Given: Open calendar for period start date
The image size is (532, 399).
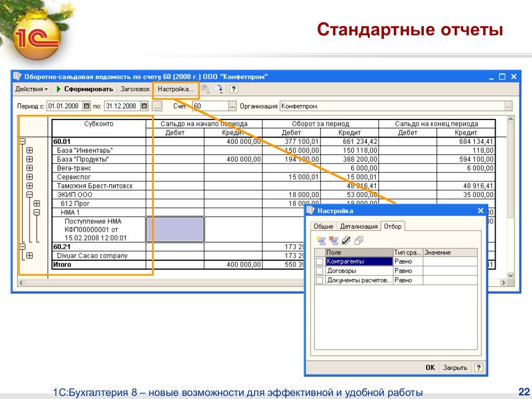Looking at the screenshot, I should click(87, 106).
